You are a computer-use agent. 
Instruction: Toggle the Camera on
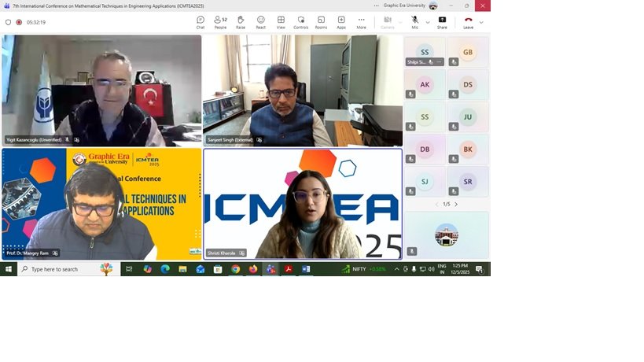click(x=388, y=22)
